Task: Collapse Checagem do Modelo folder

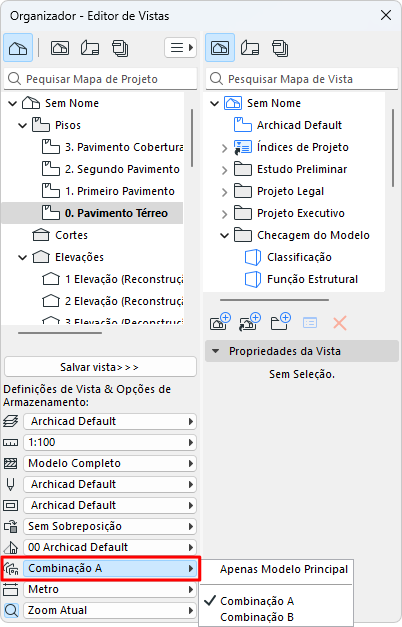Action: [x=224, y=236]
